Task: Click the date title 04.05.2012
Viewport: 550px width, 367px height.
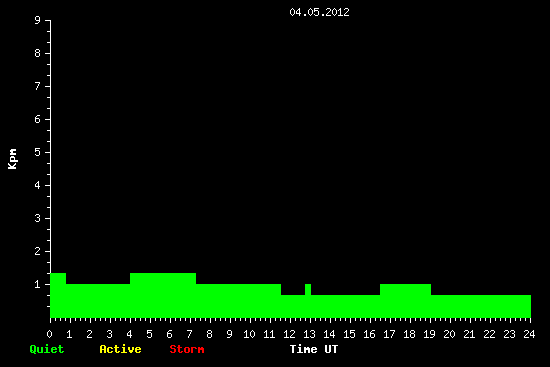Action: 319,12
